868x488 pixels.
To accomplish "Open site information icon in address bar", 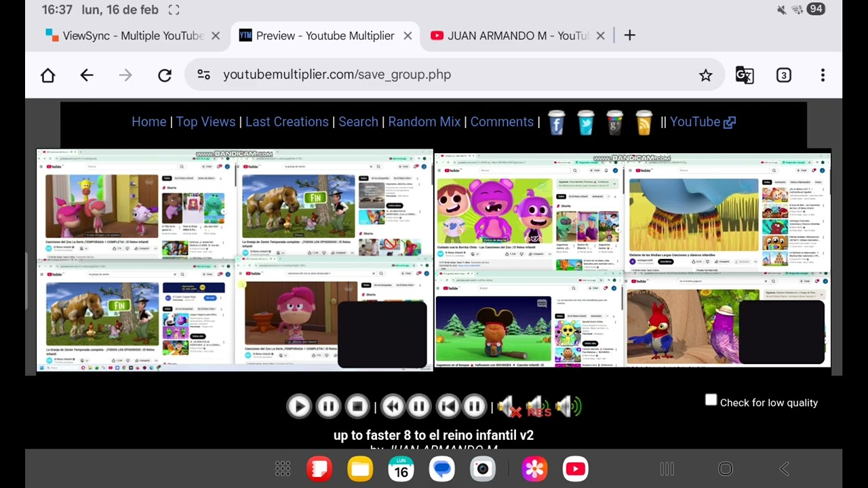I will tap(203, 75).
